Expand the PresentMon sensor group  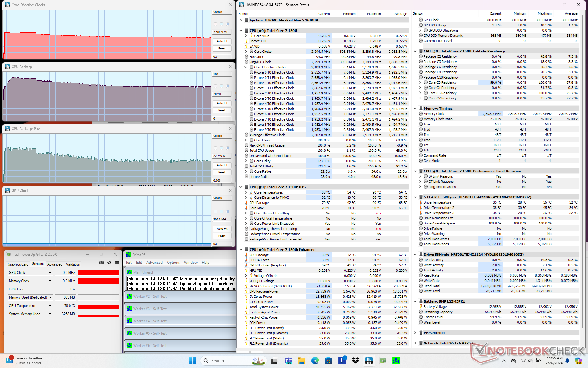pyautogui.click(x=415, y=333)
